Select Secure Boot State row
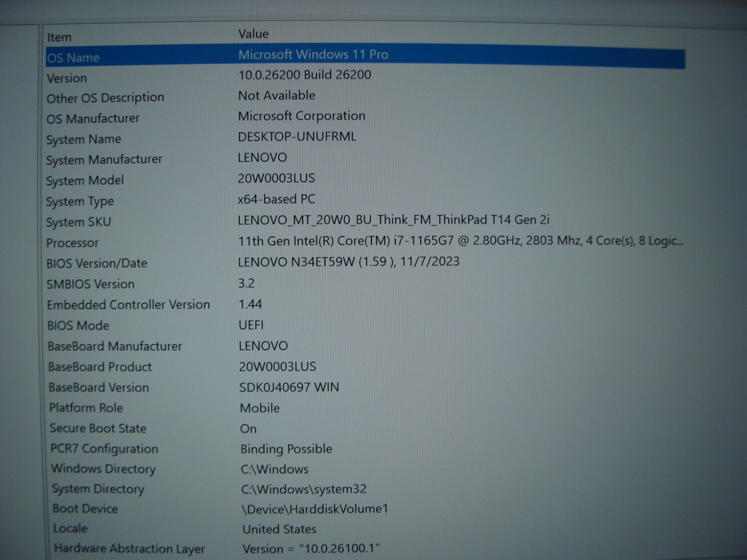The width and height of the screenshot is (747, 560). point(98,428)
